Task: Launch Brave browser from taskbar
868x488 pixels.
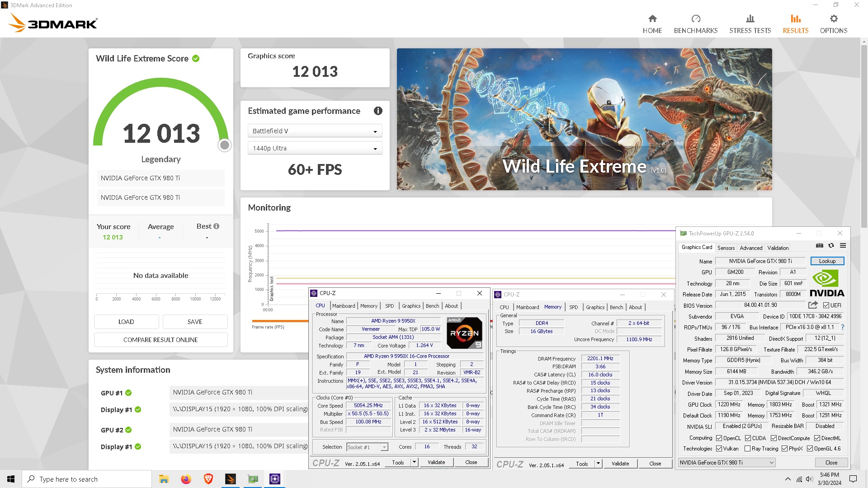Action: click(208, 479)
